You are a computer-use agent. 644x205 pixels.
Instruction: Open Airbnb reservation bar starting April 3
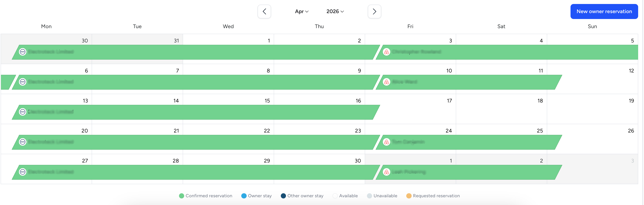coord(507,52)
